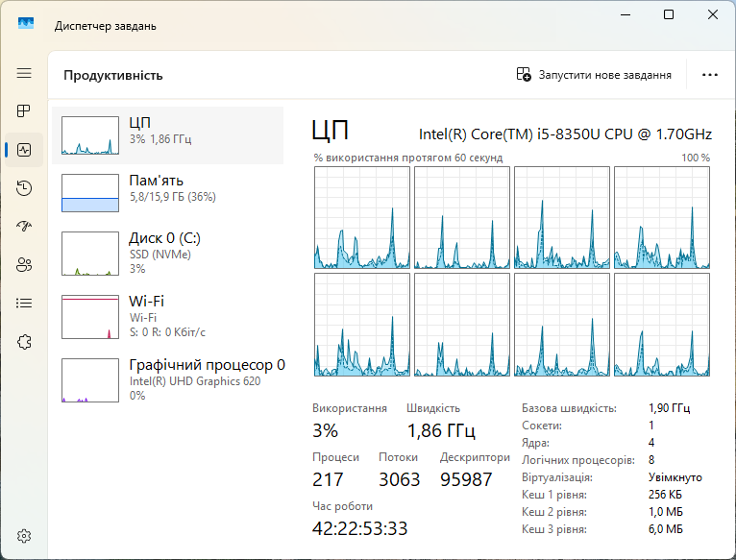Select the Пам'ять performance item
The image size is (736, 560).
click(167, 193)
